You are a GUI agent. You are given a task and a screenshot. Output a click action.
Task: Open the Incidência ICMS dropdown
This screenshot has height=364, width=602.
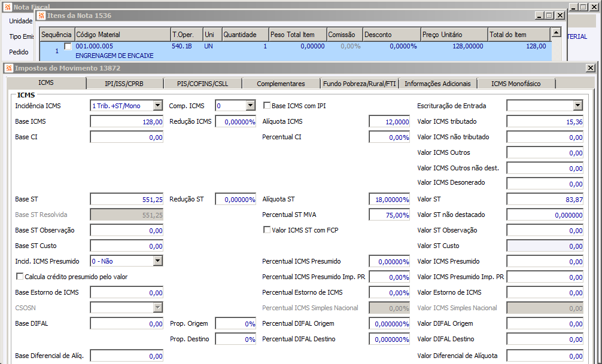(158, 105)
